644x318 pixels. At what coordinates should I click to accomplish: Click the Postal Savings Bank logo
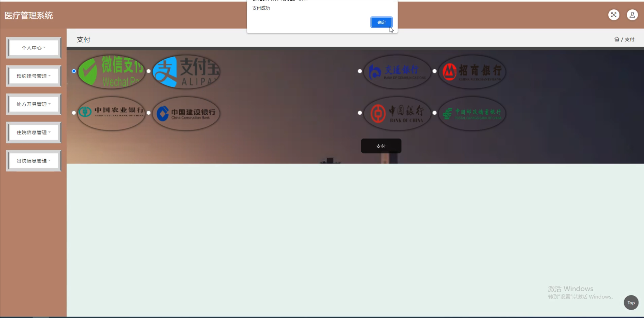click(x=472, y=113)
